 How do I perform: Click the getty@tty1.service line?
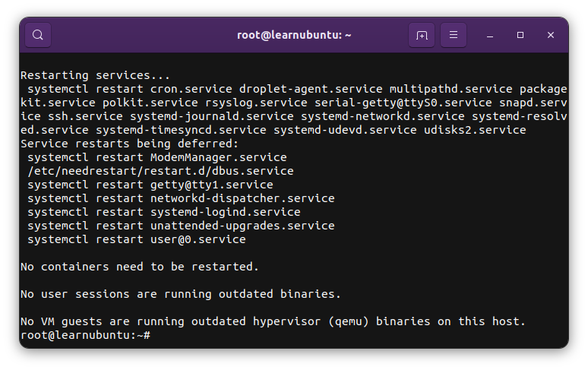pos(150,185)
